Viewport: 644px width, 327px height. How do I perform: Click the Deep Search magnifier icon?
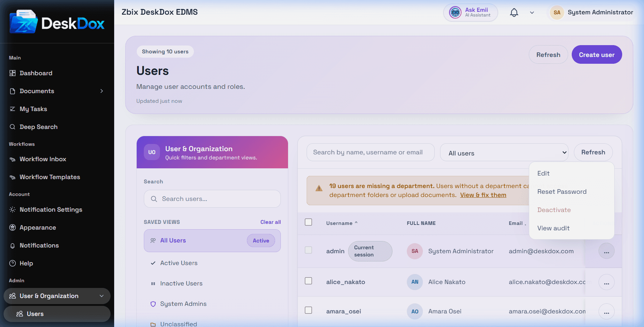pyautogui.click(x=13, y=127)
